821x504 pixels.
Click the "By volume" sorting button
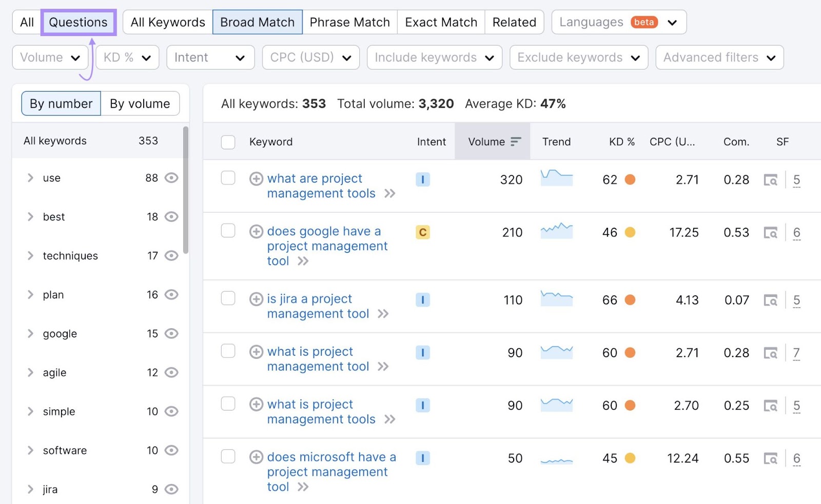tap(140, 103)
